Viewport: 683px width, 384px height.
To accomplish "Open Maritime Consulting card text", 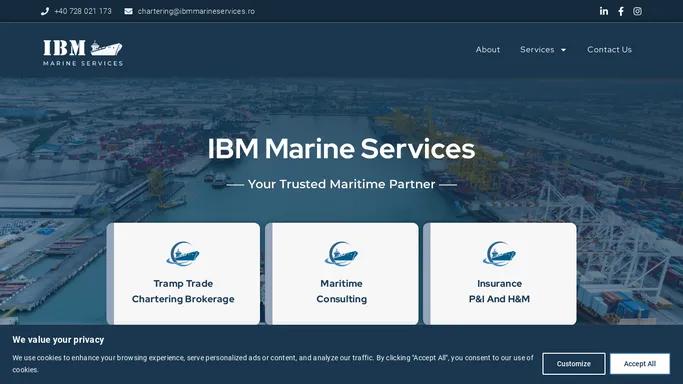I will (x=342, y=291).
